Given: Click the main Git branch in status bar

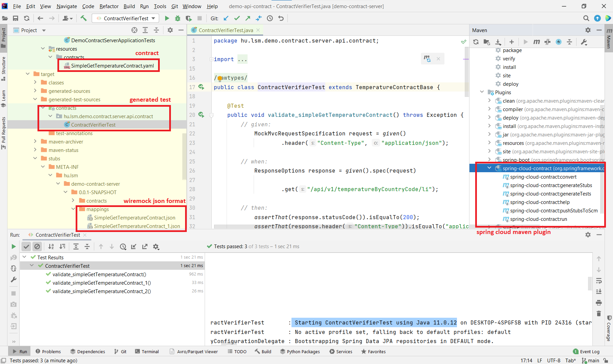Looking at the screenshot, I should pyautogui.click(x=591, y=360).
